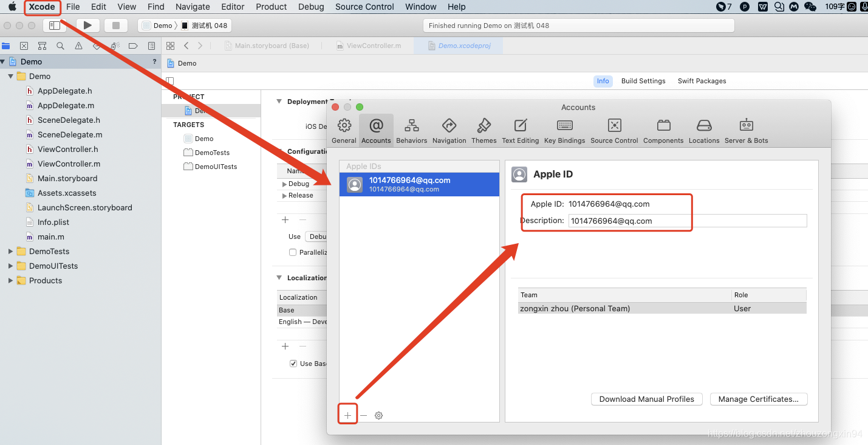Viewport: 868px width, 445px height.
Task: Open the Navigation preferences pane
Action: click(449, 131)
